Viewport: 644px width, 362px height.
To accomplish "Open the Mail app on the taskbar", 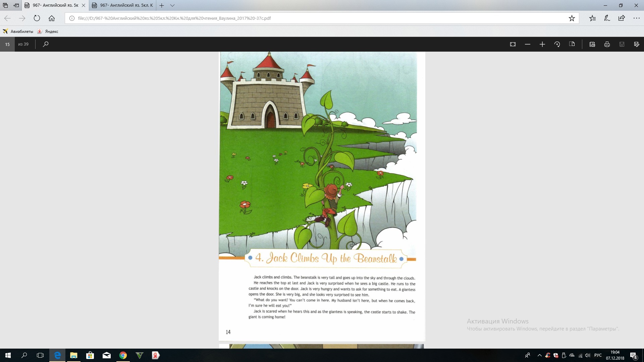I will click(107, 355).
